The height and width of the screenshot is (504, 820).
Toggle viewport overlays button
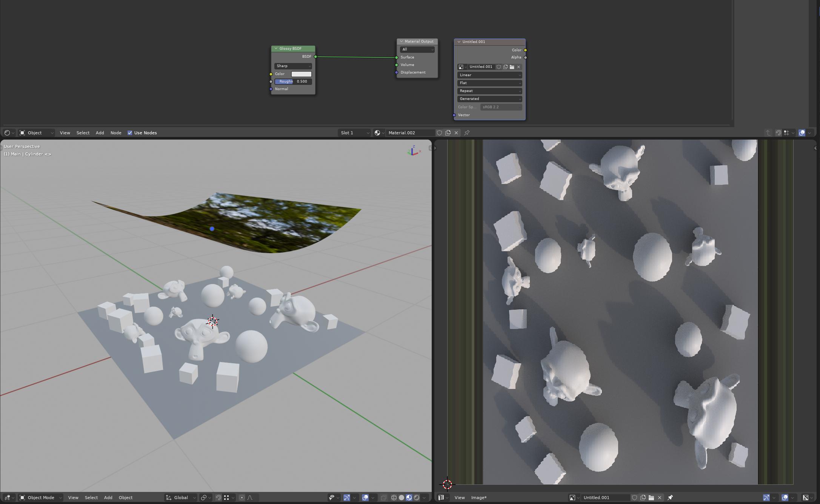pos(365,498)
